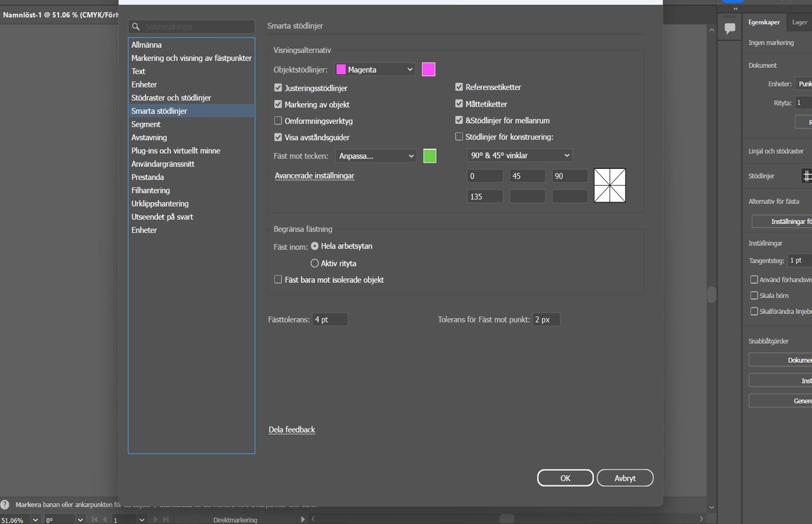Image resolution: width=812 pixels, height=524 pixels.
Task: Enable the Omformningsverktyg checkbox
Action: [x=278, y=121]
